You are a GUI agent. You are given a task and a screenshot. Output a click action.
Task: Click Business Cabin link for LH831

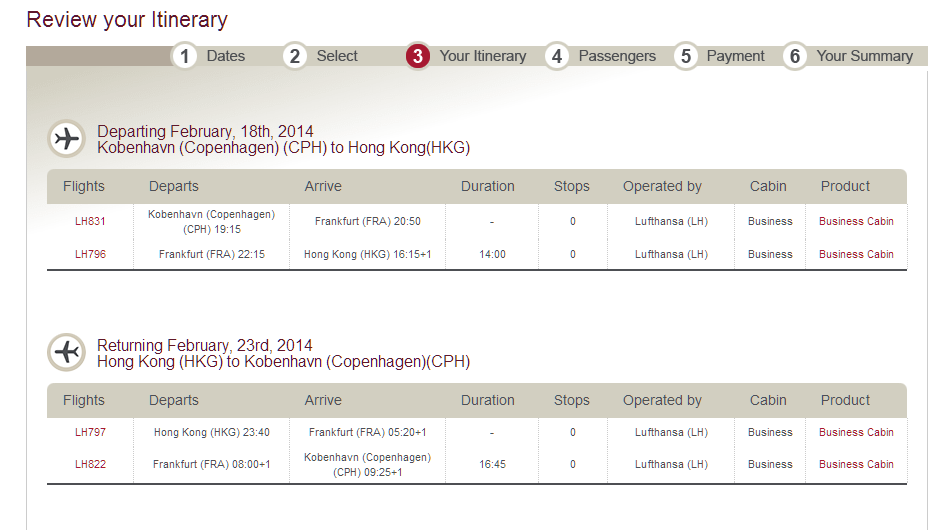(x=856, y=221)
